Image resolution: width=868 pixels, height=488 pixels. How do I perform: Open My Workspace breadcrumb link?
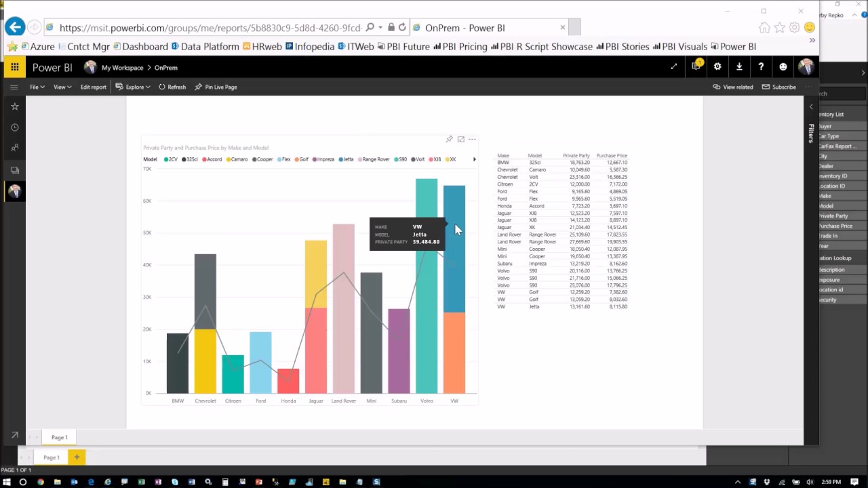122,68
